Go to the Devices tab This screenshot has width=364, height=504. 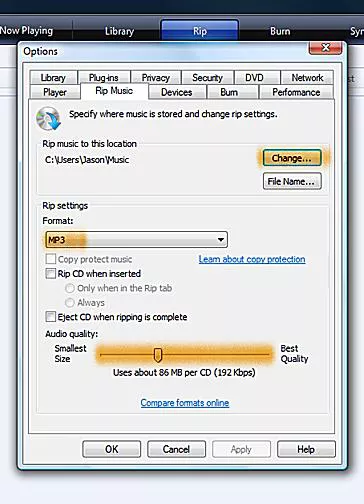click(x=177, y=92)
